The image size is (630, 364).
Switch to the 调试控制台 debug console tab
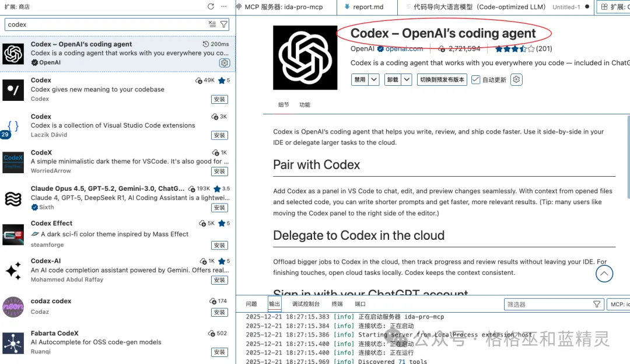pos(306,304)
